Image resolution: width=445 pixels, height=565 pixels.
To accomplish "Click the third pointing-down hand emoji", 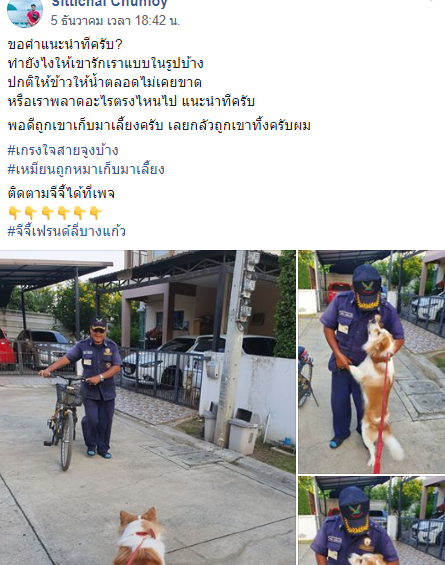I will coord(47,213).
